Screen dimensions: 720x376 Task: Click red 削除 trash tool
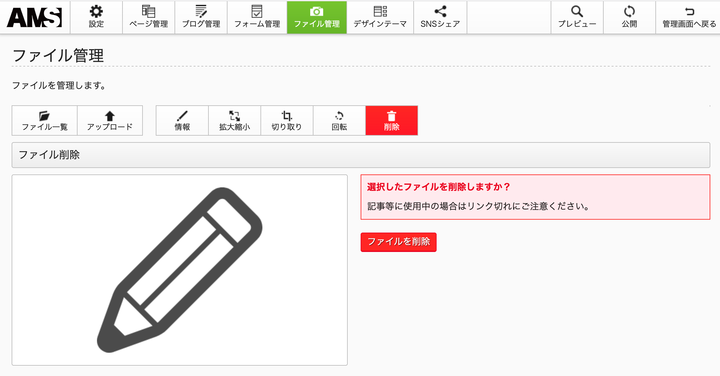(392, 121)
